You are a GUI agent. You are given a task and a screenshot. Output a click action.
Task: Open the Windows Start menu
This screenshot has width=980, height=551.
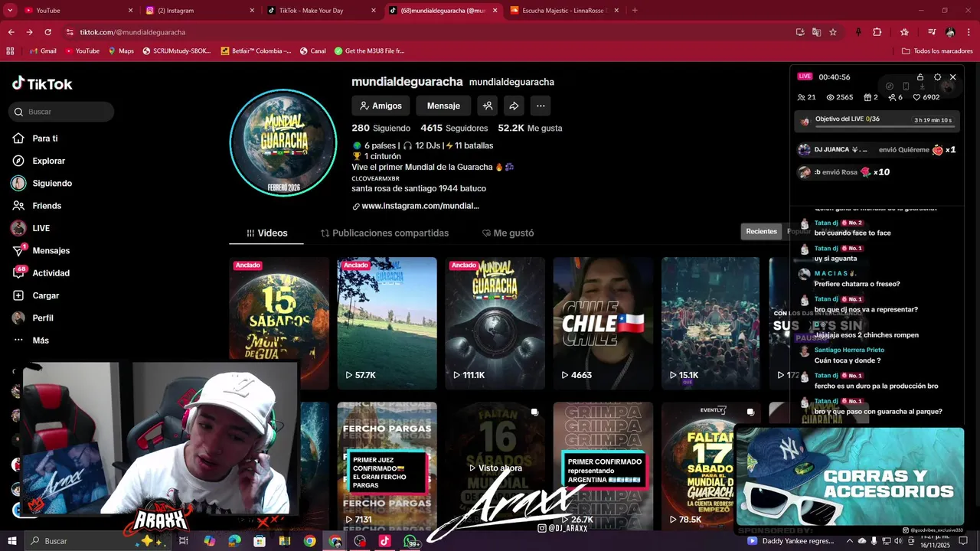pyautogui.click(x=12, y=541)
